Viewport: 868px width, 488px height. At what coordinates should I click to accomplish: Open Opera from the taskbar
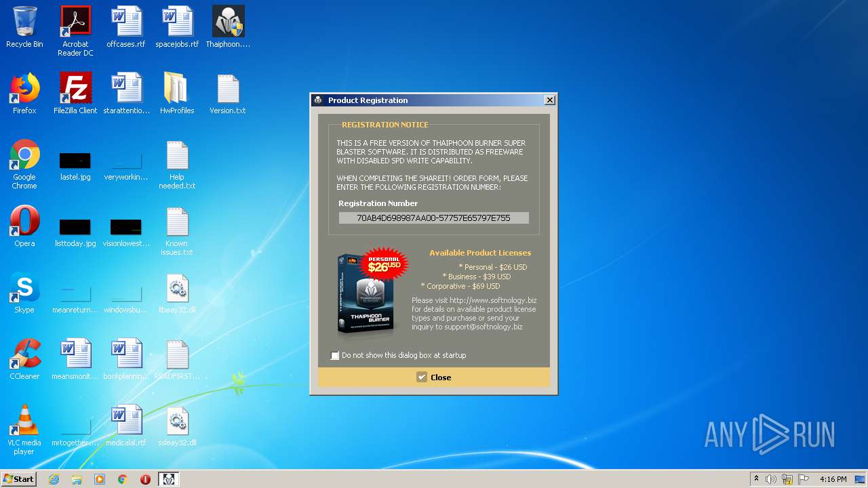145,479
